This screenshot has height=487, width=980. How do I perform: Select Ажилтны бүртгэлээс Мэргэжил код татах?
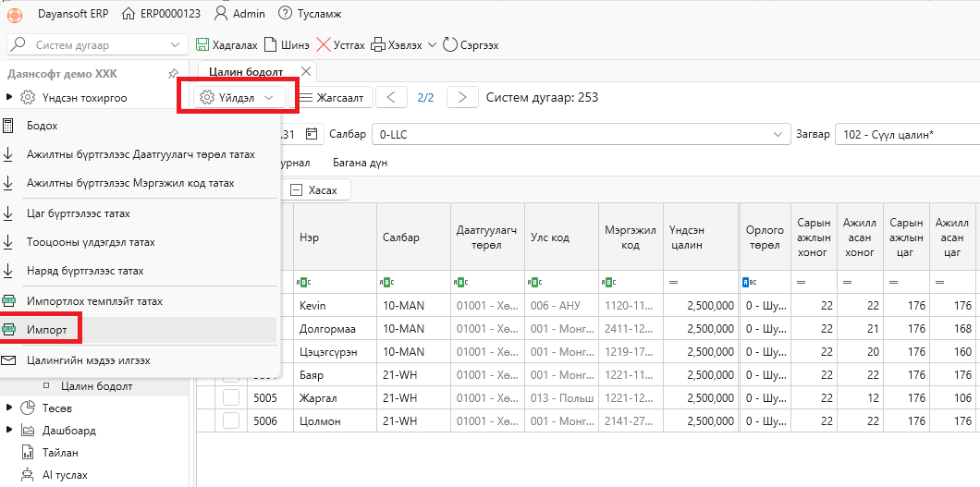[x=139, y=184]
